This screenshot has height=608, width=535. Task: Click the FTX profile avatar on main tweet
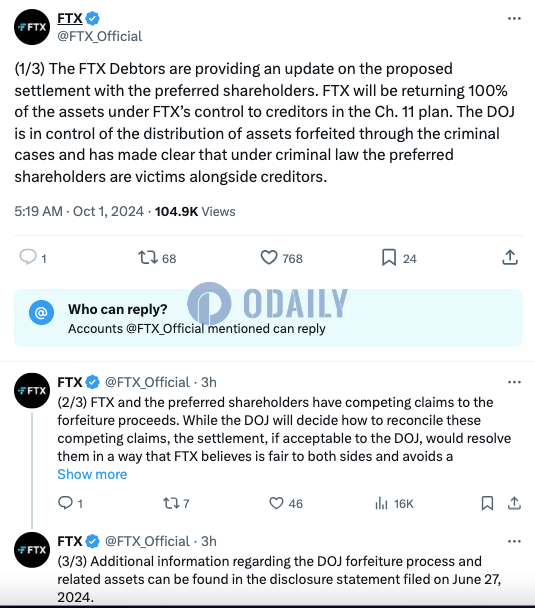click(x=32, y=27)
